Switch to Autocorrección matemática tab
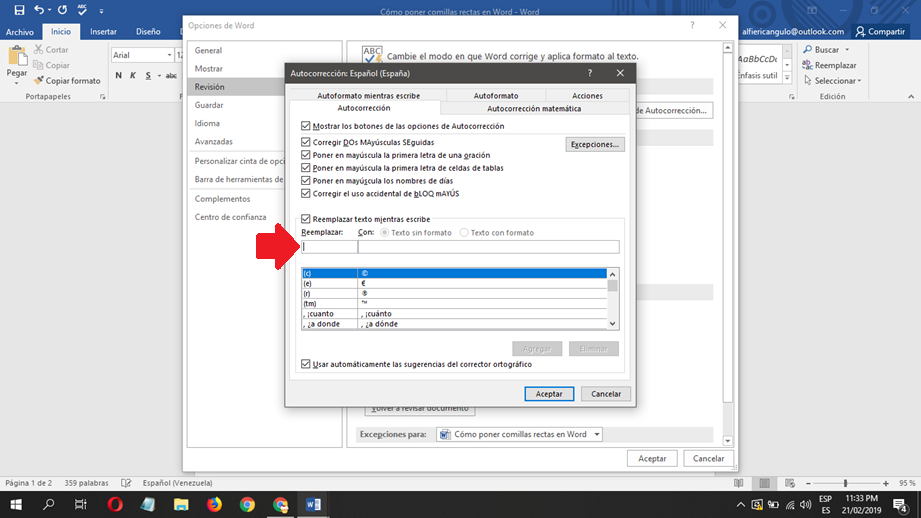921x518 pixels. click(534, 109)
